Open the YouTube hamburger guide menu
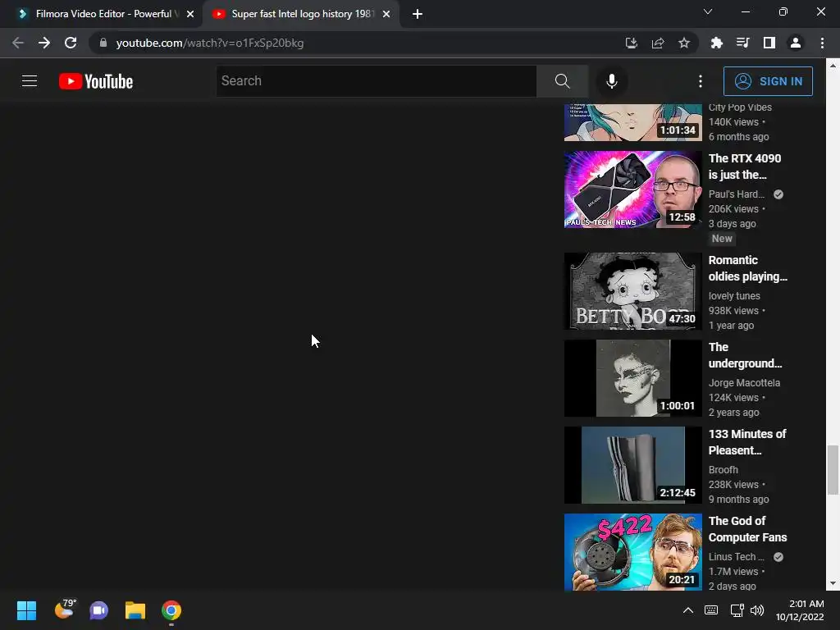The image size is (840, 630). click(x=30, y=81)
